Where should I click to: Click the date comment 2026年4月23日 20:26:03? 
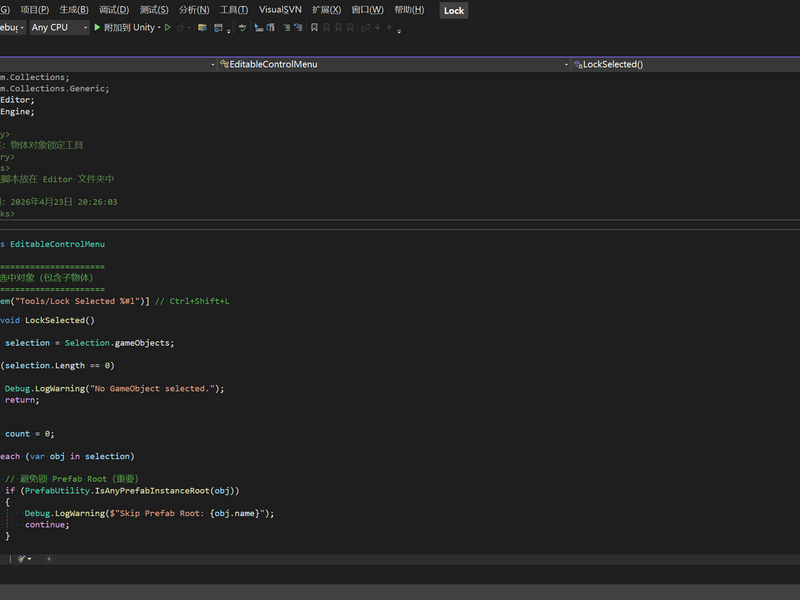coord(64,202)
